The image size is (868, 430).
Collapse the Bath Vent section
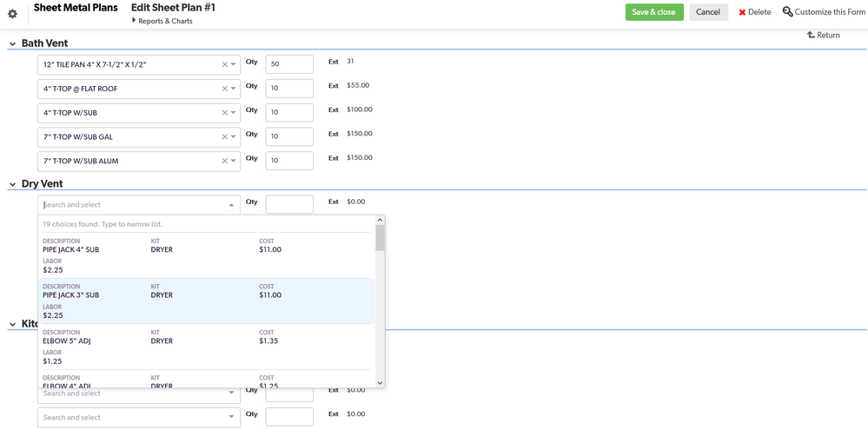pos(12,43)
